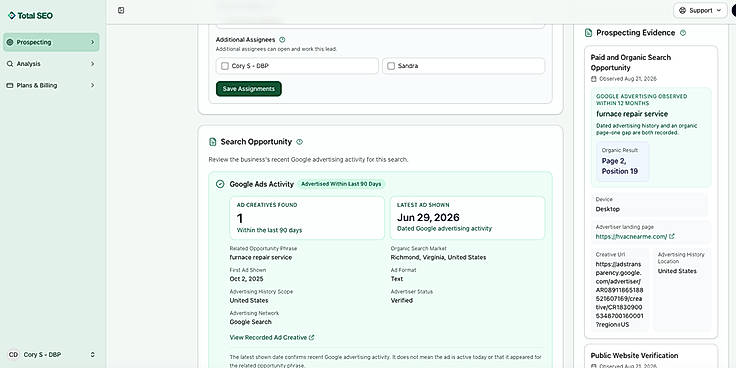Image resolution: width=736 pixels, height=368 pixels.
Task: Open the Analysis menu item
Action: 51,64
